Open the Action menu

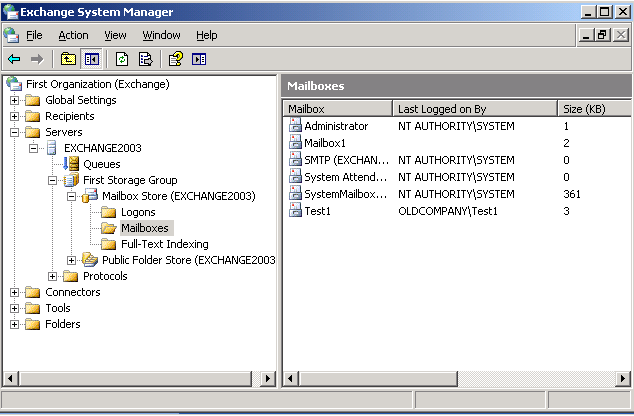(73, 35)
